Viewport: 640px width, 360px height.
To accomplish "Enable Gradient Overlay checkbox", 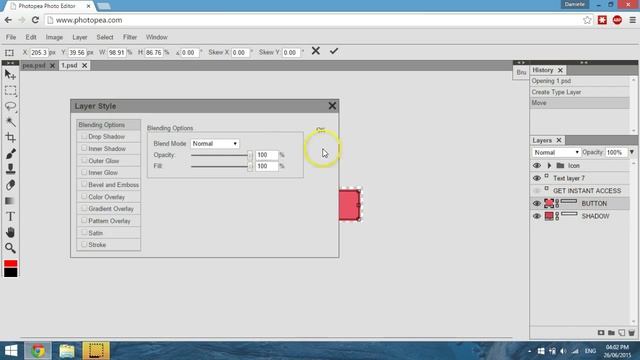I will coord(84,208).
